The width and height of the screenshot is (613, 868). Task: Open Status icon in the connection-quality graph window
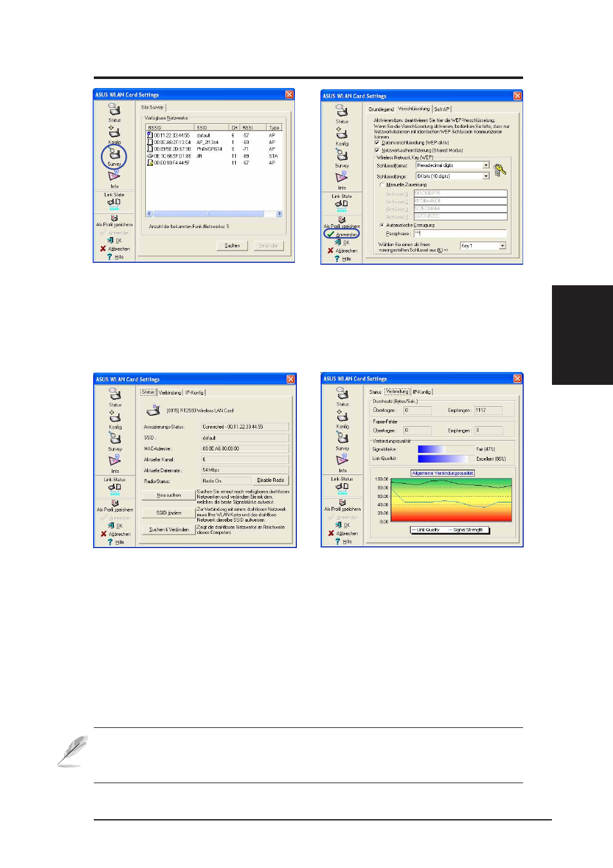[x=342, y=394]
